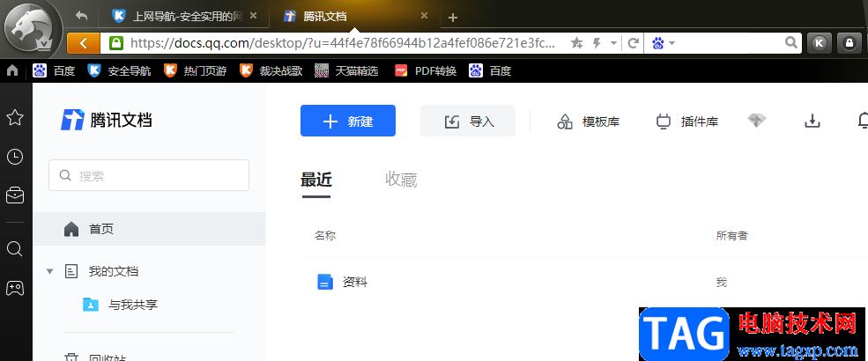The height and width of the screenshot is (361, 868).
Task: Click the notification bell icon
Action: (863, 122)
